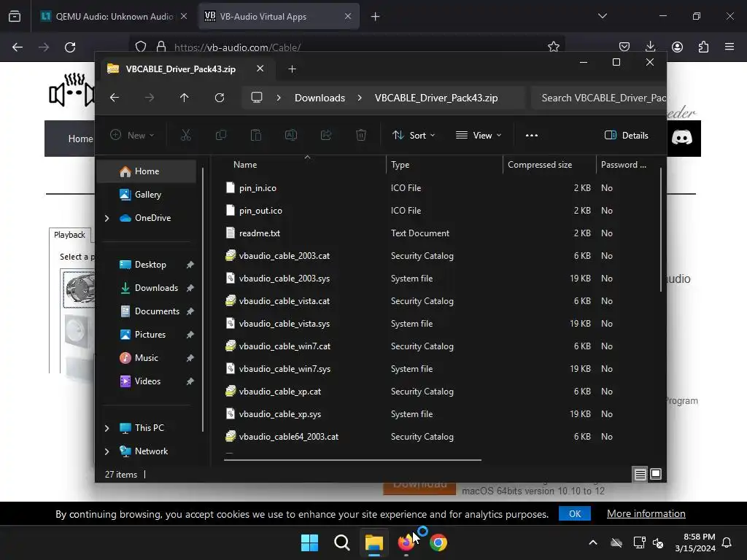
Task: Open the View dropdown menu
Action: point(479,135)
